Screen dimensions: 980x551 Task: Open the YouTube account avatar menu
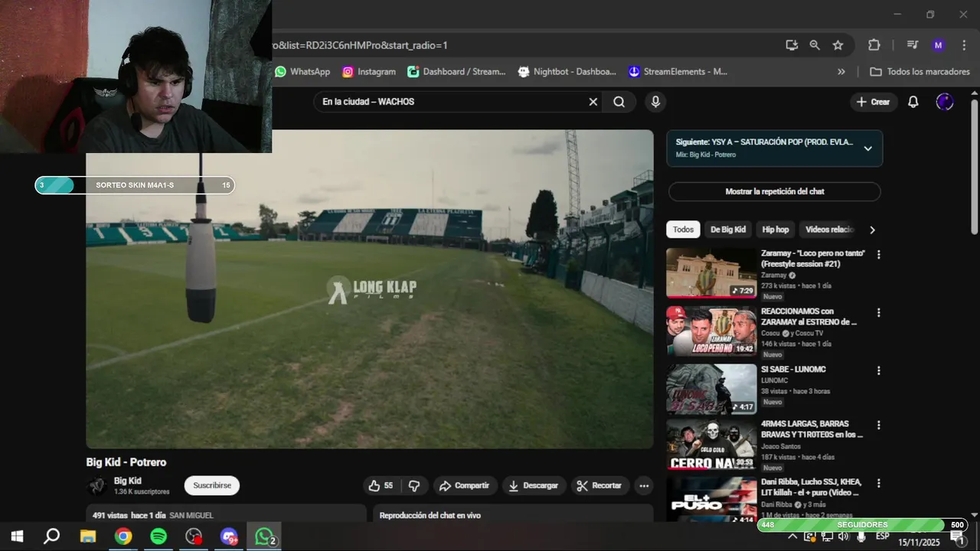click(945, 102)
